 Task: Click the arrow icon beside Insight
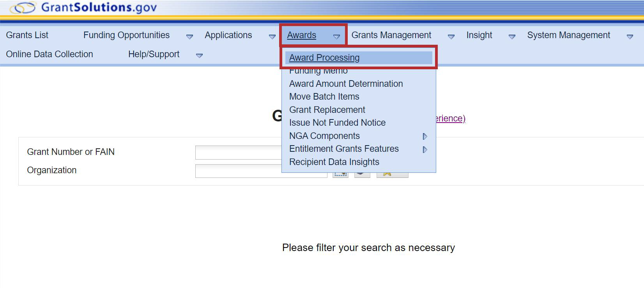coord(512,37)
